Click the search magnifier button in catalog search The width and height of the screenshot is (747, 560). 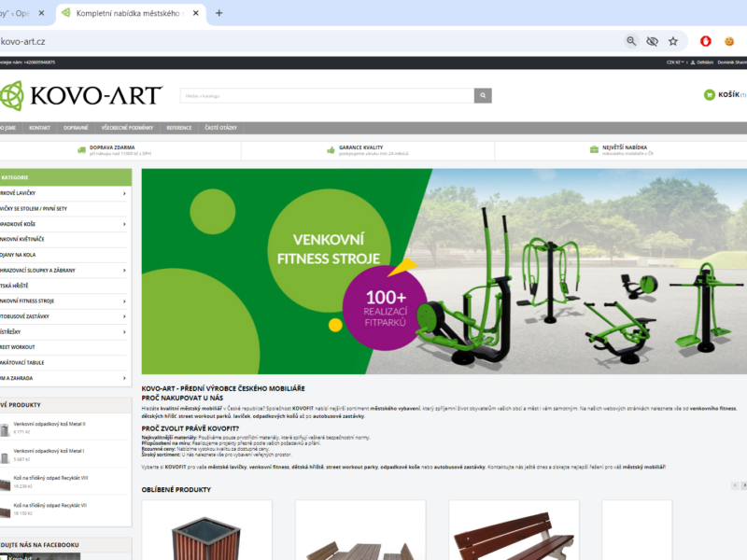[483, 95]
